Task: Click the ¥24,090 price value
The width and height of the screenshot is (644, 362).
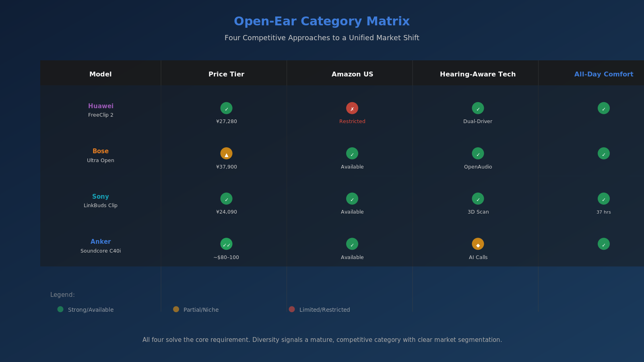Action: (226, 212)
